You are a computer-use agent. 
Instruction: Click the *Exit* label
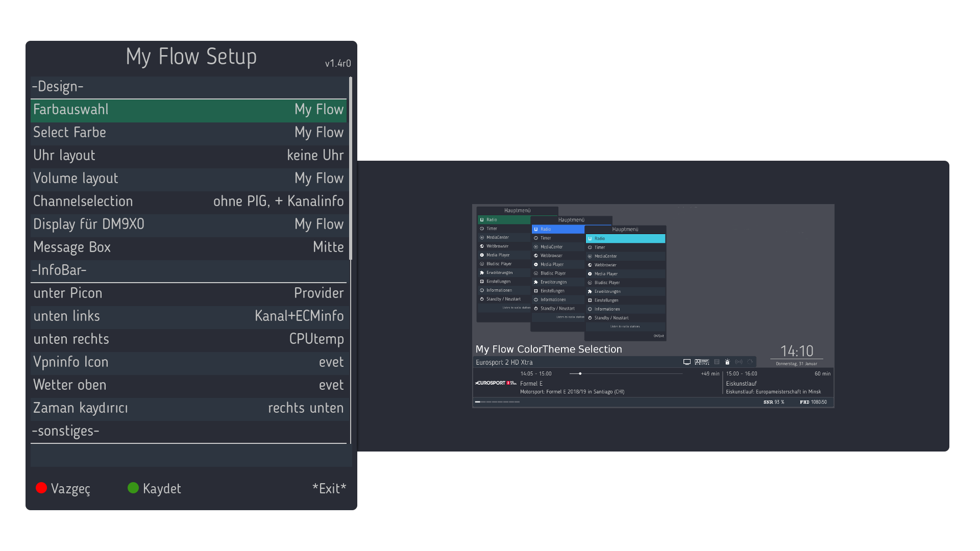coord(329,488)
